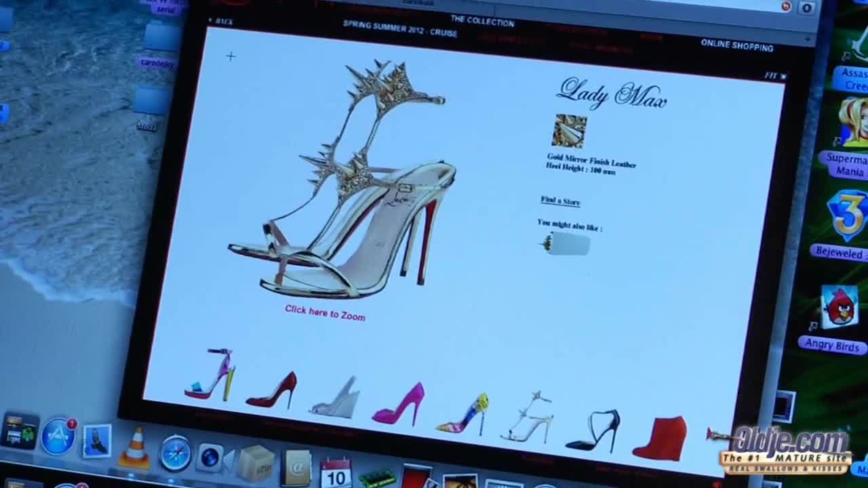
Task: Open The Collection menu item
Action: point(482,21)
